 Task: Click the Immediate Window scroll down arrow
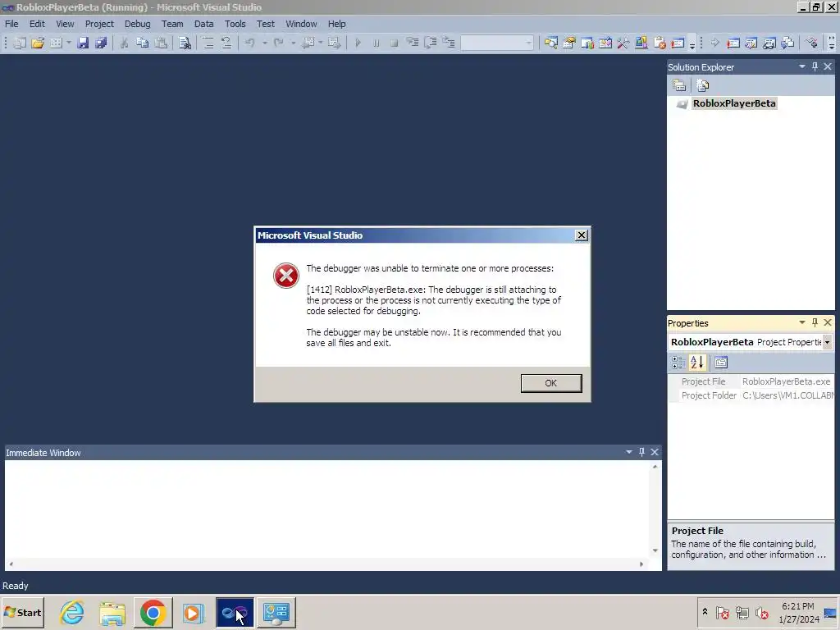pyautogui.click(x=655, y=550)
